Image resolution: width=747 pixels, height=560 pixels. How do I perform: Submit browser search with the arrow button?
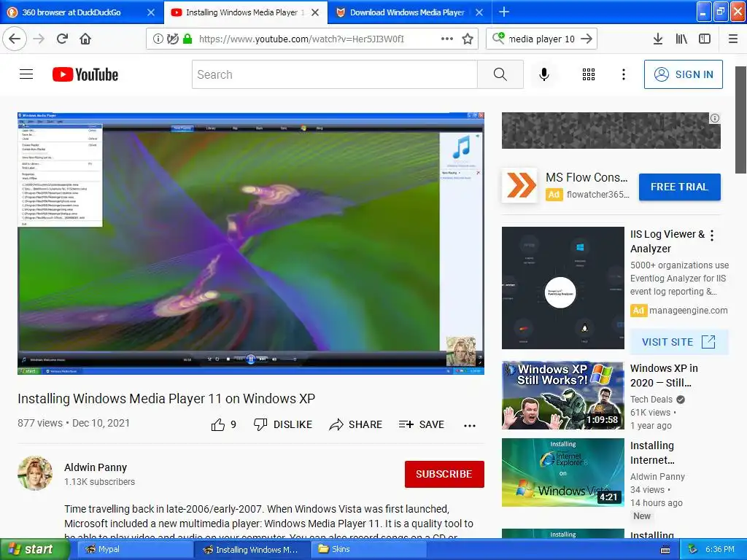pos(587,39)
